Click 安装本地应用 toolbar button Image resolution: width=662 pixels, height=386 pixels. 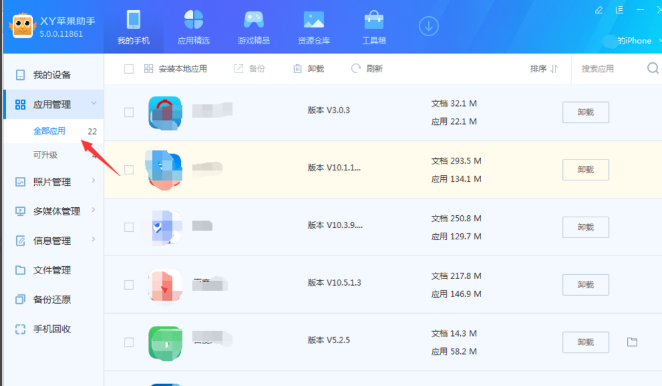point(175,69)
